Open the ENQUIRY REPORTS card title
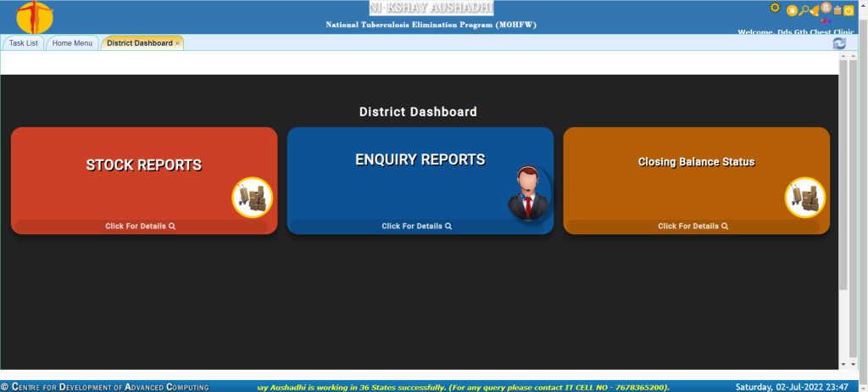The height and width of the screenshot is (392, 868). (x=420, y=160)
